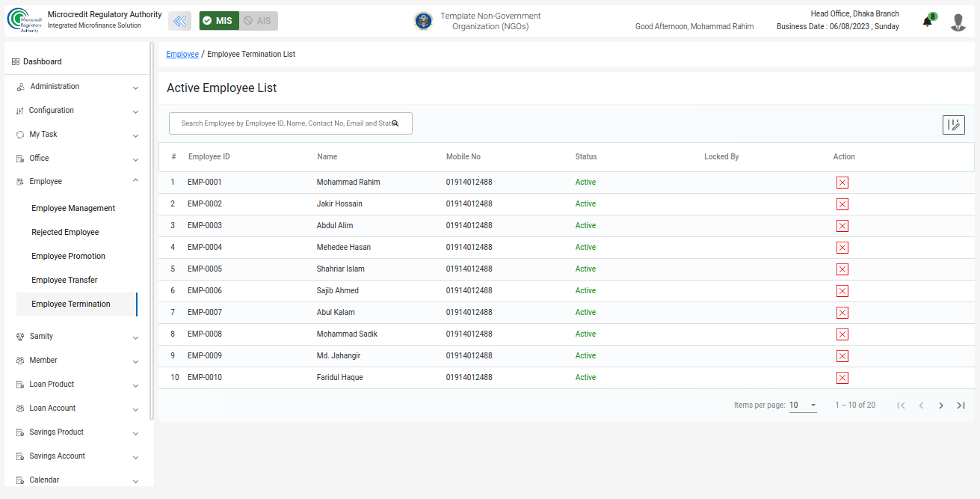This screenshot has height=499, width=980.
Task: Open Employee Management in the sidebar
Action: 73,209
